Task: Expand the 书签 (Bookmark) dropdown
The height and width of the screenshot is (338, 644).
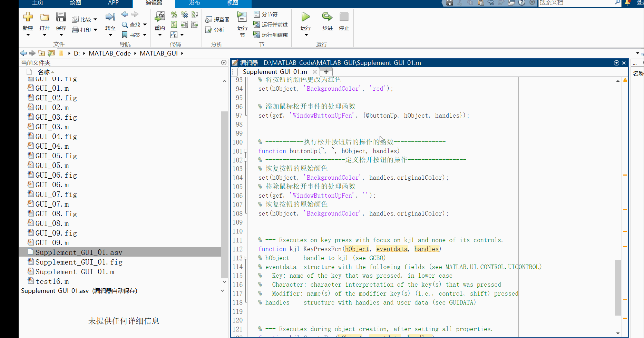Action: 145,34
